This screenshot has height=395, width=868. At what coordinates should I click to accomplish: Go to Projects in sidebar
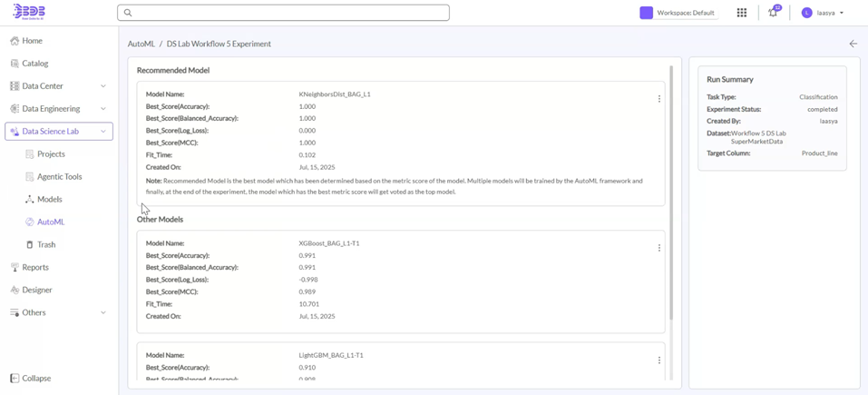(51, 154)
